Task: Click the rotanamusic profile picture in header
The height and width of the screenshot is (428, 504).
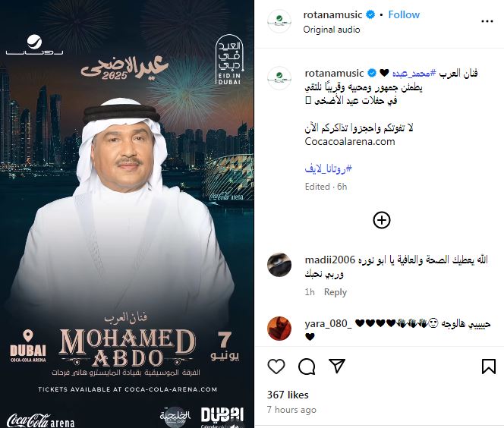Action: [279, 21]
